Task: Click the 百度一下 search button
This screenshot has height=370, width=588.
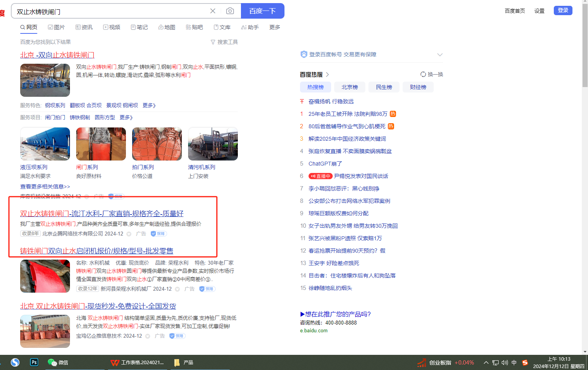Action: coord(262,11)
